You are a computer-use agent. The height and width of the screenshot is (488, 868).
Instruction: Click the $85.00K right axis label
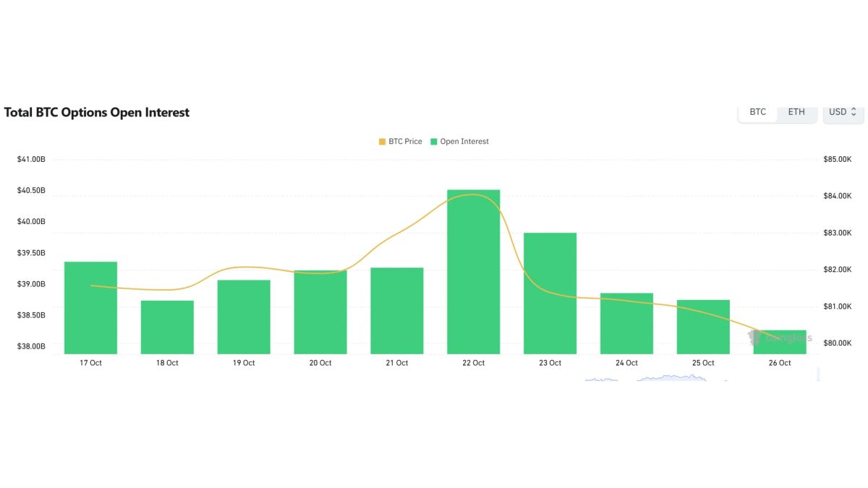point(838,159)
